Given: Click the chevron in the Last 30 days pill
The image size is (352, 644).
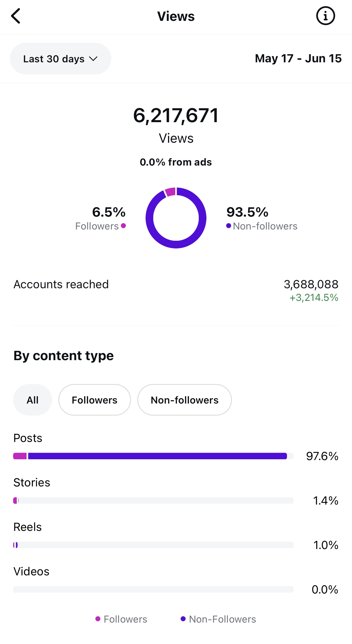Looking at the screenshot, I should click(x=93, y=59).
